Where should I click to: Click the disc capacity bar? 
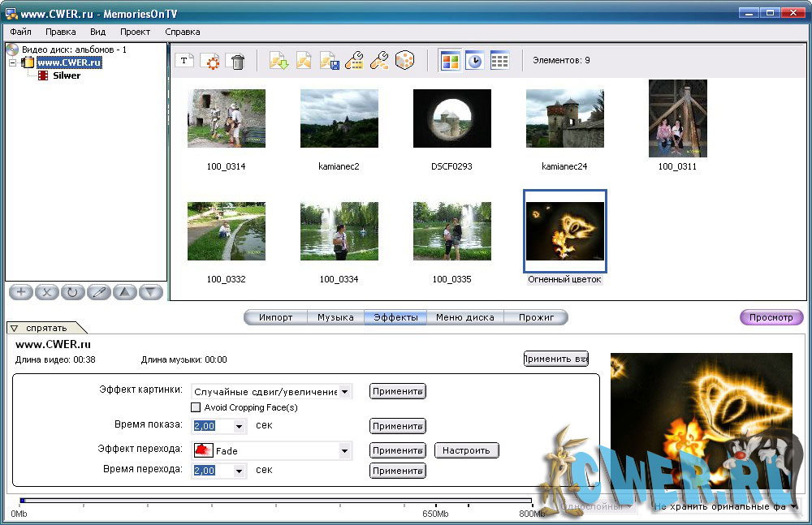coord(276,501)
